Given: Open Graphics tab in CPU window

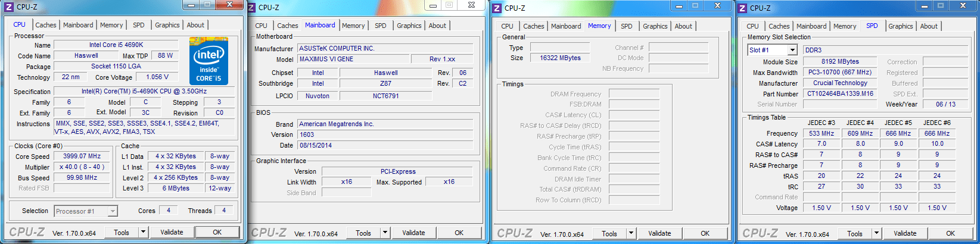Looking at the screenshot, I should [167, 25].
